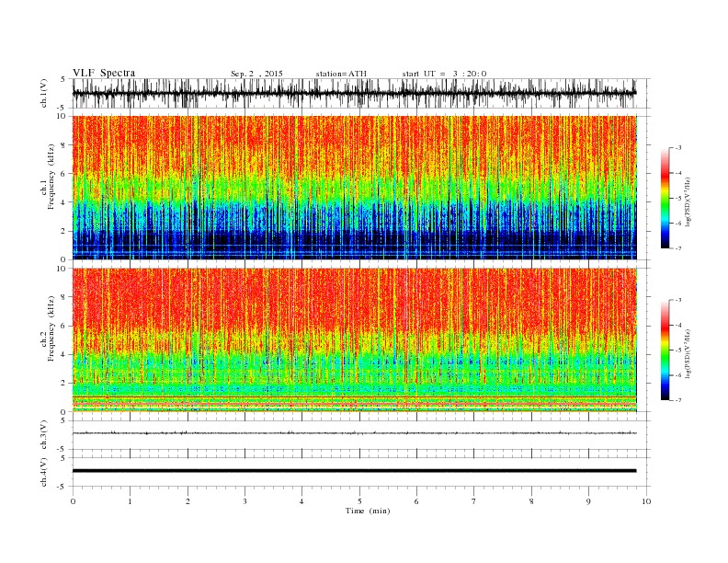728x563 pixels.
Task: Click the ch.3(V) waveform trace
Action: coord(354,433)
